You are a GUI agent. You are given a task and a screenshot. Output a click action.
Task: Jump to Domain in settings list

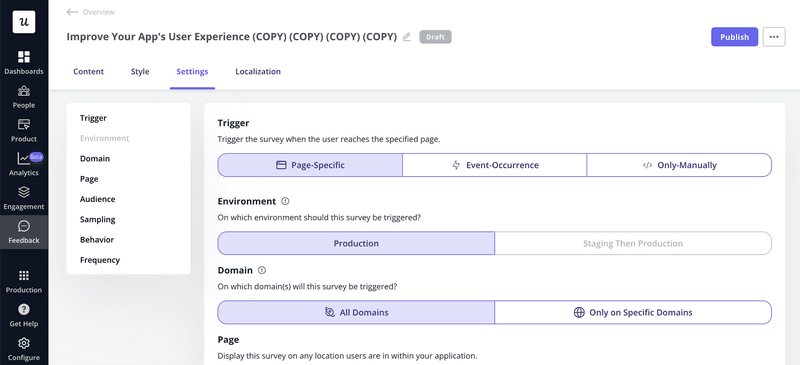click(95, 159)
